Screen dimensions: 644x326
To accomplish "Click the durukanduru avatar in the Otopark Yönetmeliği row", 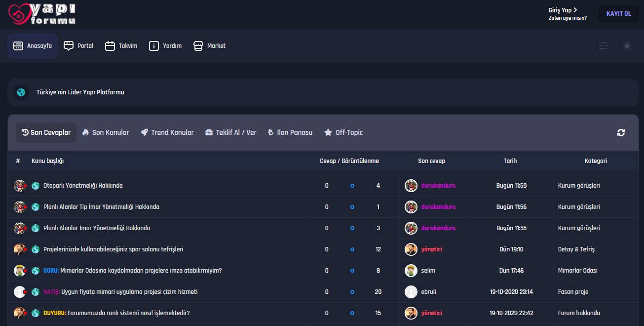I will [x=411, y=186].
